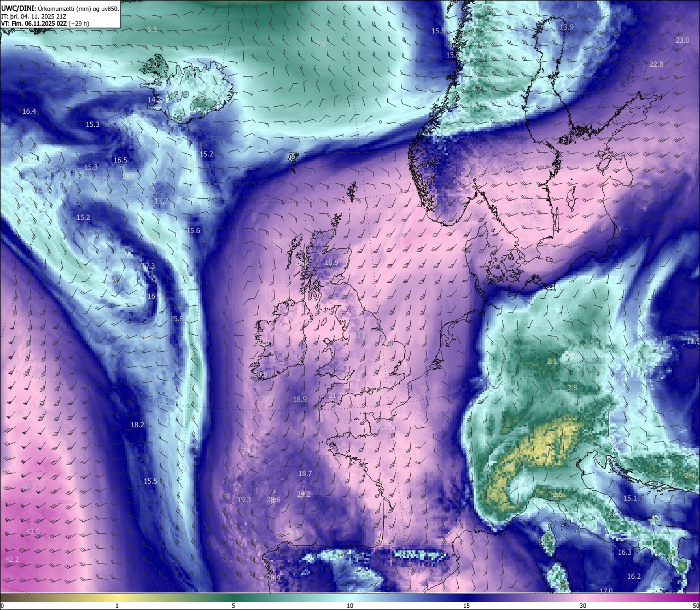Image resolution: width=700 pixels, height=610 pixels.
Task: Click the 18.7 value on the map
Action: (x=305, y=474)
